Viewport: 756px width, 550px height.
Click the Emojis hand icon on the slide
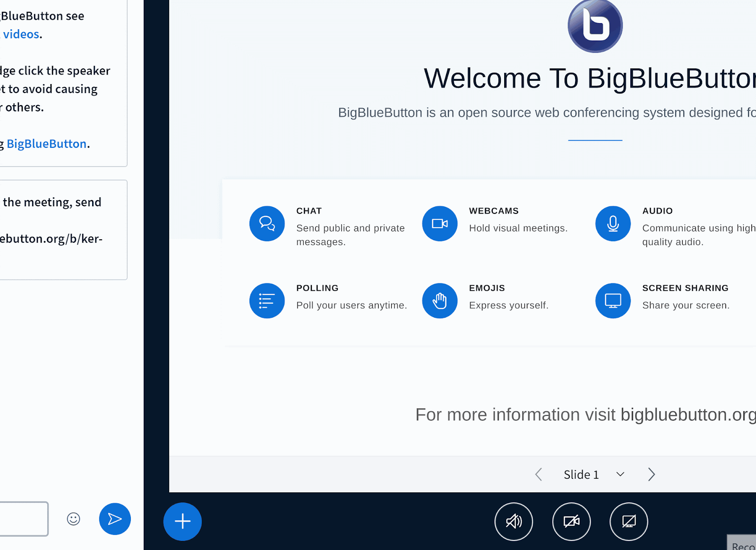pyautogui.click(x=439, y=300)
